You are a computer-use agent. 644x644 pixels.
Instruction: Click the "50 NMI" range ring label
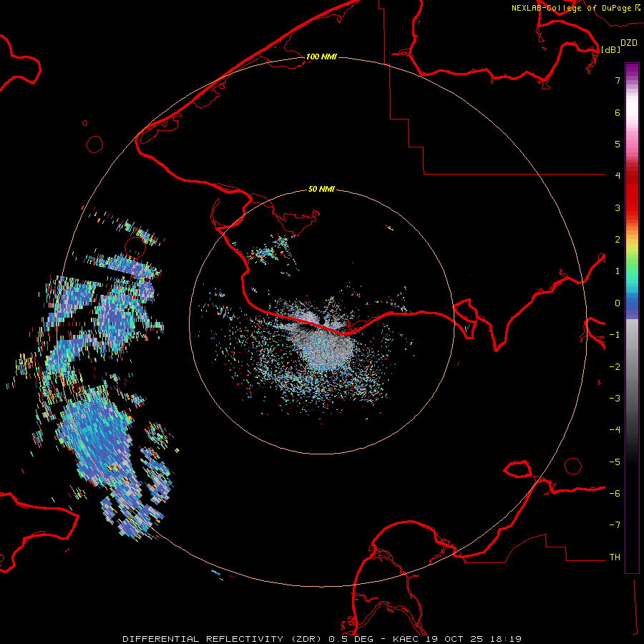point(321,189)
